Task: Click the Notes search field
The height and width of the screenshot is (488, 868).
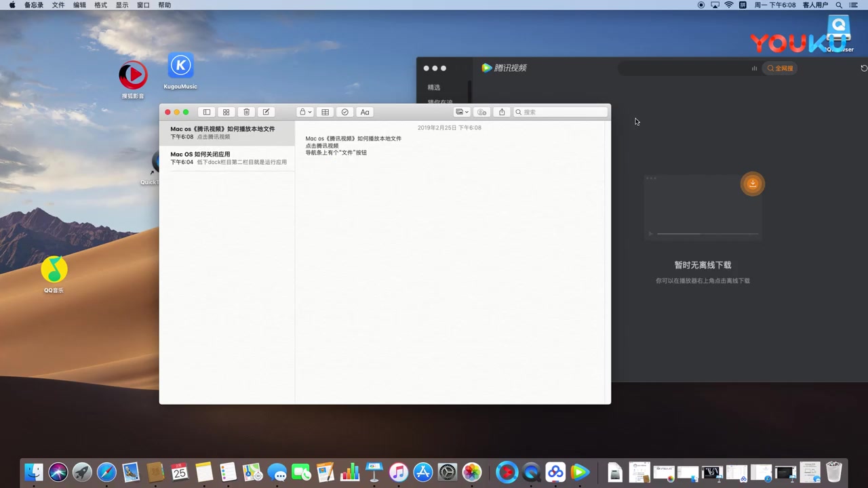Action: (560, 112)
